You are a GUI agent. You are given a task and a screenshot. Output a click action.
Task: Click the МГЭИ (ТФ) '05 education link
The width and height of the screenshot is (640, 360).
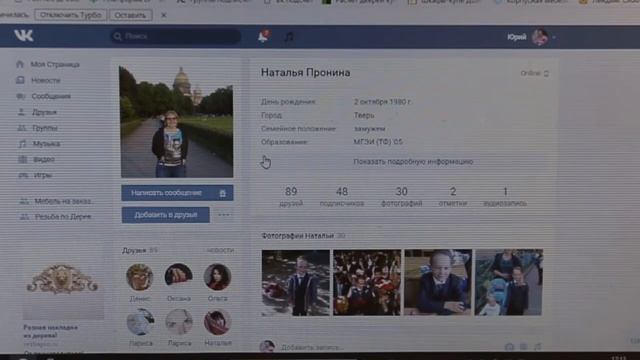point(378,142)
